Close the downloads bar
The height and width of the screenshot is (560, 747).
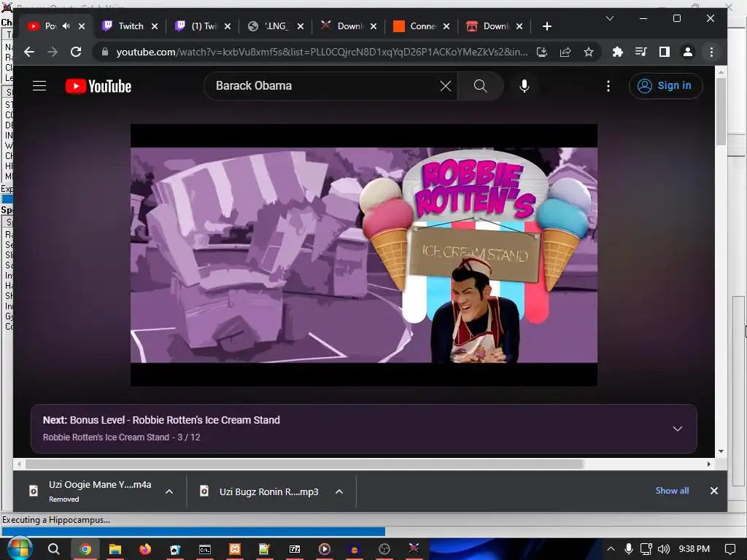pyautogui.click(x=713, y=491)
